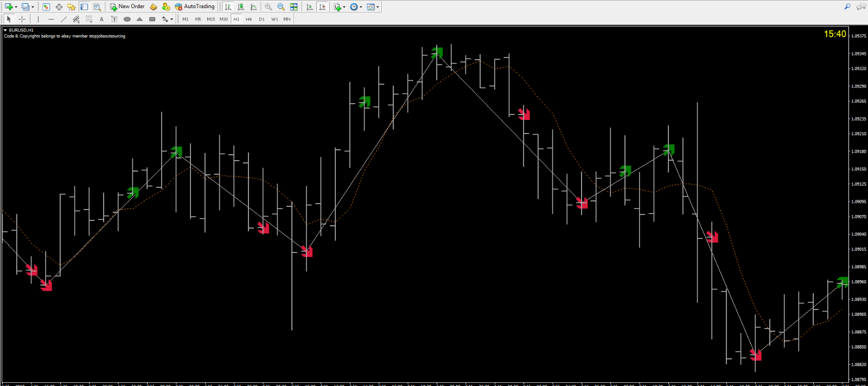Switch timeframe to MN
The image size is (868, 386).
point(287,19)
